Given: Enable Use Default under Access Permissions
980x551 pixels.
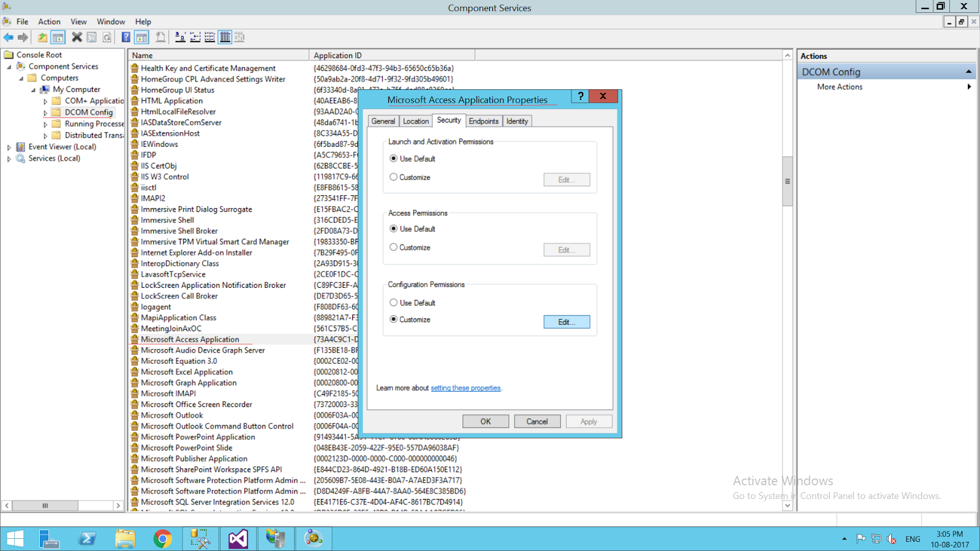Looking at the screenshot, I should [394, 228].
